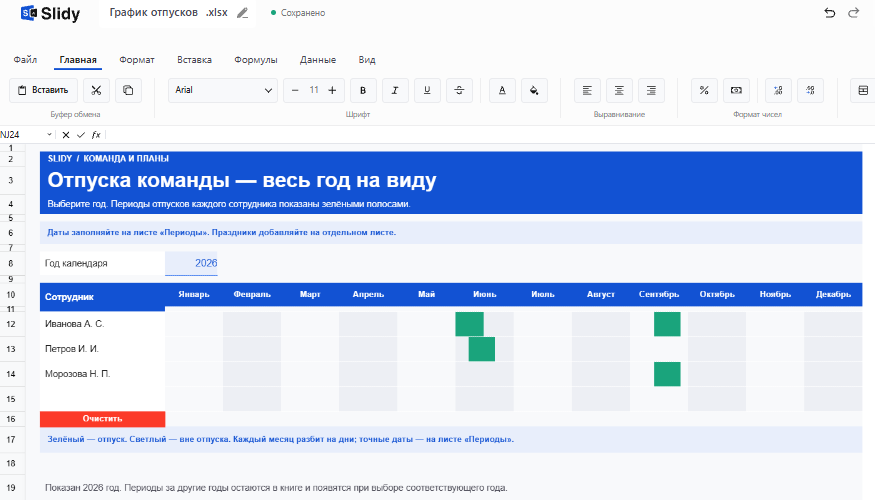This screenshot has width=875, height=500.
Task: Cut selection with the scissors icon
Action: pos(96,90)
